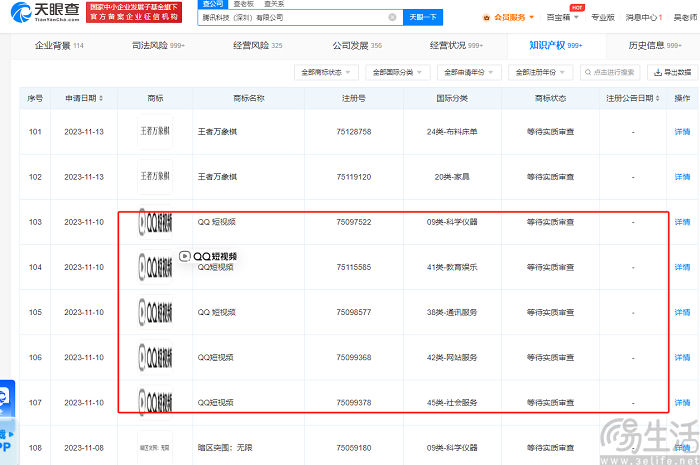Open the 消息中心 notifications

coord(644,17)
